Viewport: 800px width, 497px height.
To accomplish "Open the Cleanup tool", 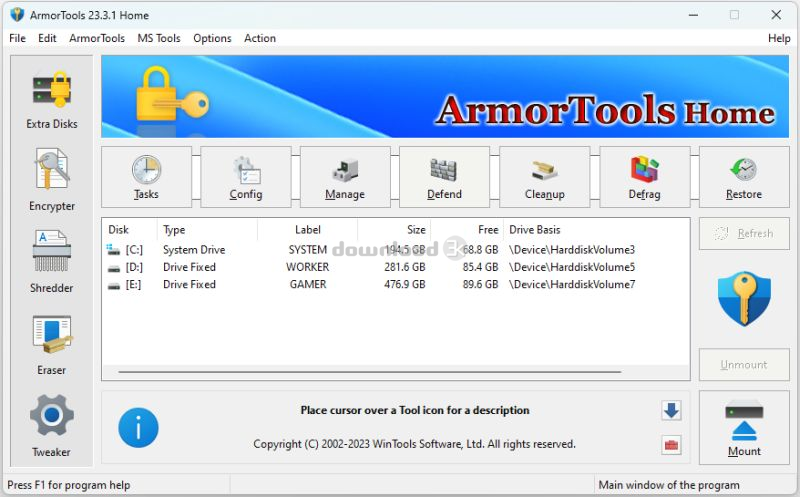I will pyautogui.click(x=544, y=177).
